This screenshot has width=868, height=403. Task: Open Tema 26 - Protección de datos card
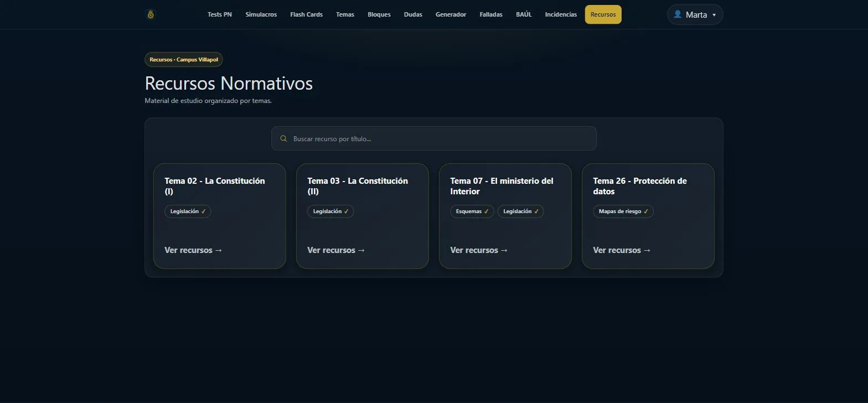pyautogui.click(x=648, y=216)
